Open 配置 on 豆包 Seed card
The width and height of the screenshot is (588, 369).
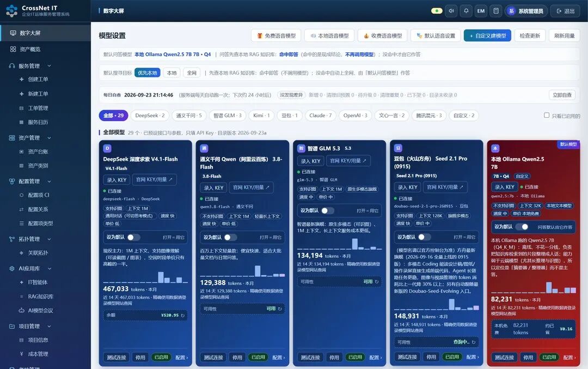click(473, 357)
